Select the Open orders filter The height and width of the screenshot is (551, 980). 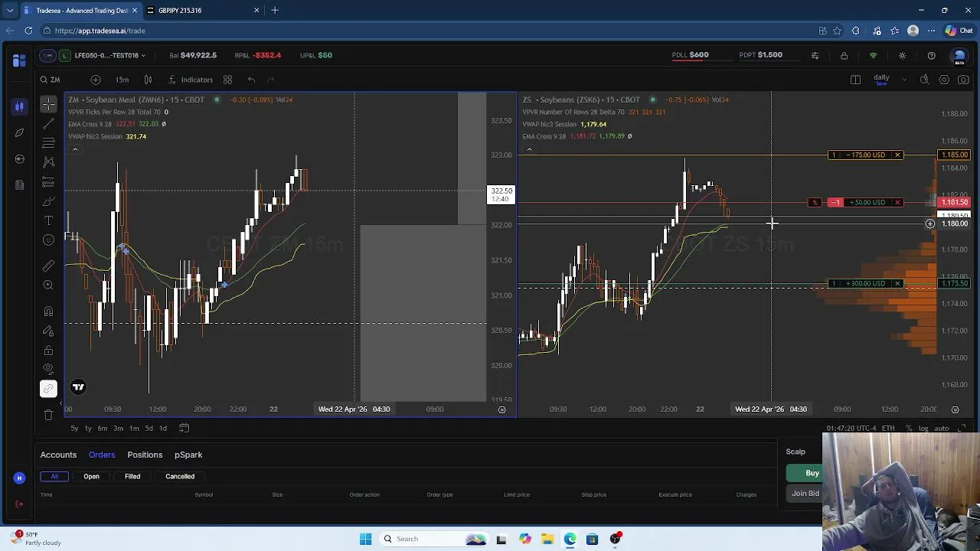pos(91,476)
